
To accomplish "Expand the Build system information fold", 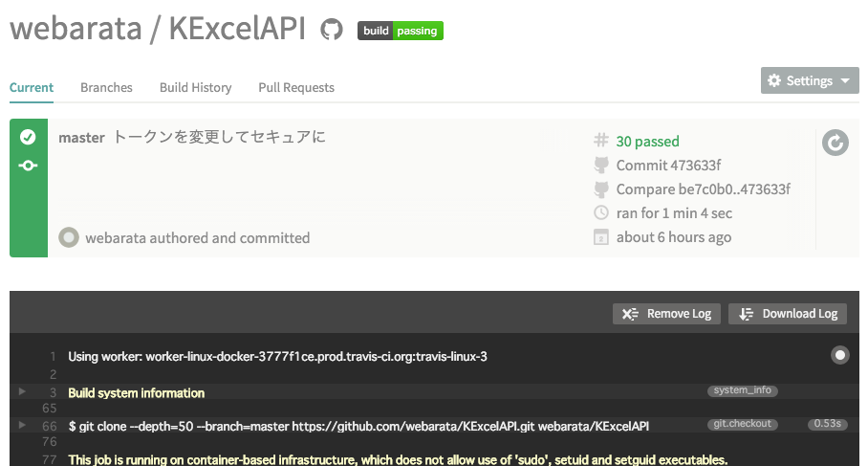I will click(x=22, y=391).
